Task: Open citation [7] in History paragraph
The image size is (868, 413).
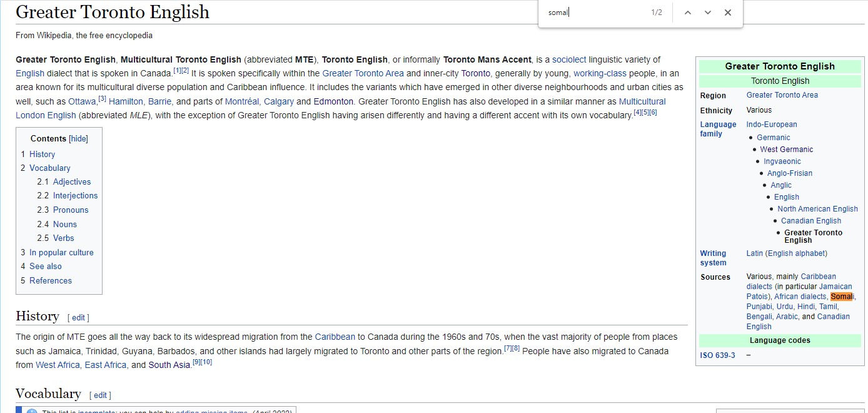Action: coord(508,348)
